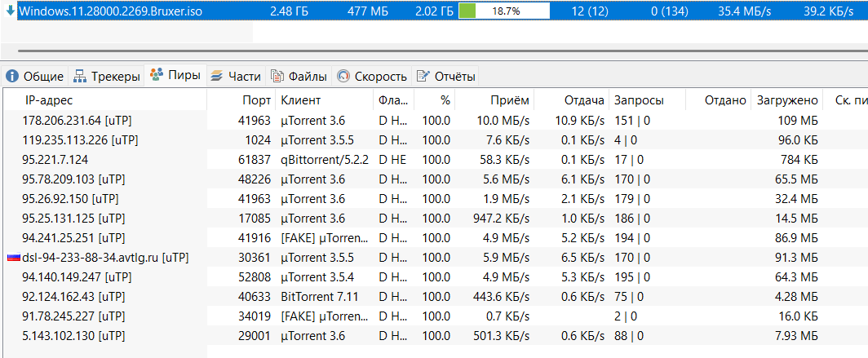Sort peers by Клиент column
The width and height of the screenshot is (868, 358).
tap(325, 100)
